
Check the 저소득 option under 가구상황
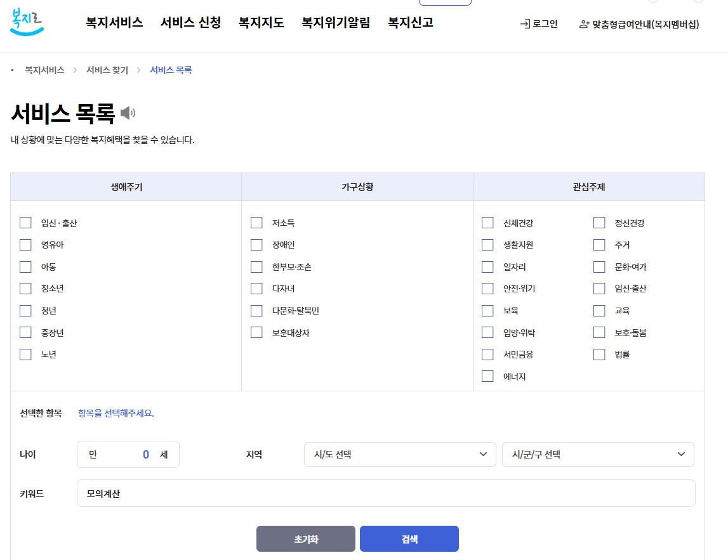click(256, 223)
